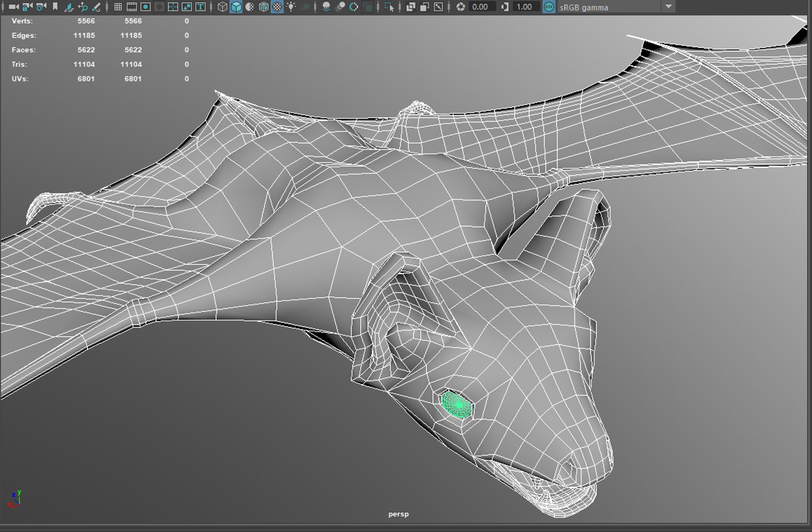Click the Safe Title icon
Viewport: 812px width, 532px height.
pos(201,7)
